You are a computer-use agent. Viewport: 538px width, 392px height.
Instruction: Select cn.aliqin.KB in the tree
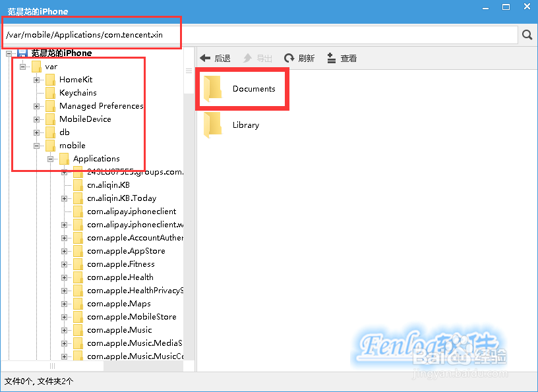click(x=108, y=185)
